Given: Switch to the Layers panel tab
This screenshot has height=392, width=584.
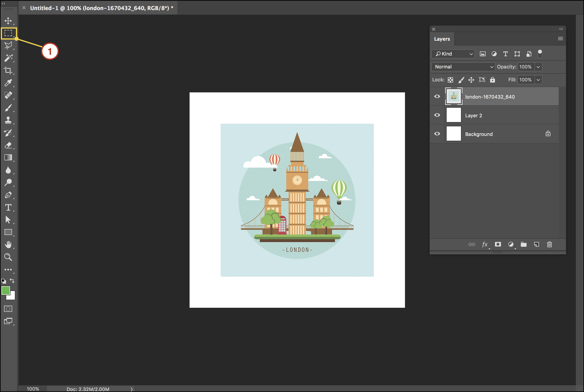Looking at the screenshot, I should coord(442,39).
